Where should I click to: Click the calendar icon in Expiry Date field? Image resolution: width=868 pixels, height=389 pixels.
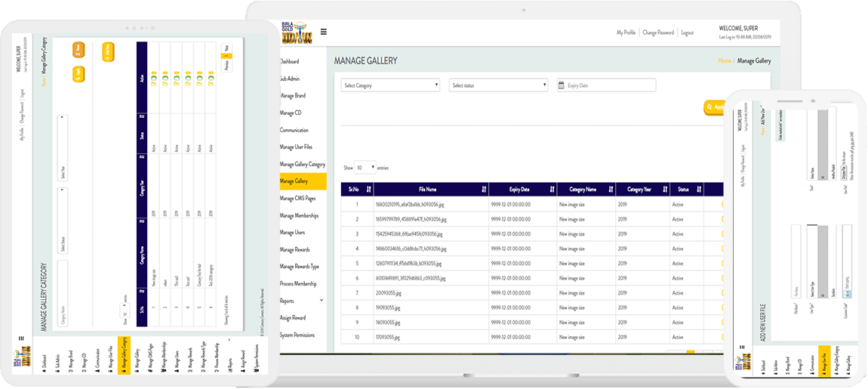562,85
